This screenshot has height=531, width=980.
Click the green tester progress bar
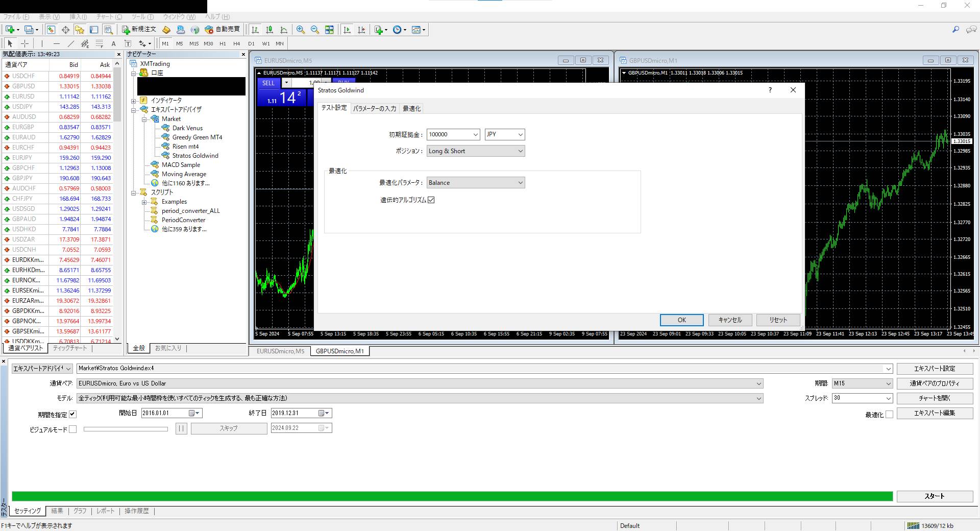point(452,496)
